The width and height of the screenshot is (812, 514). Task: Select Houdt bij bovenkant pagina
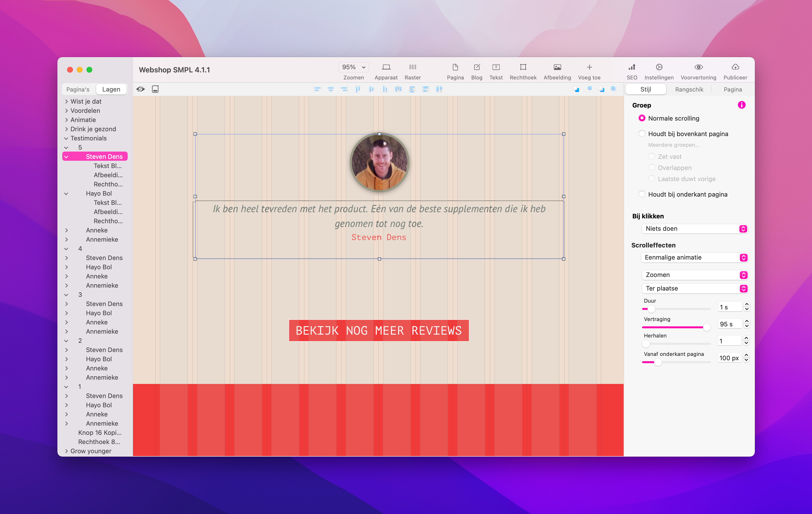click(x=642, y=133)
